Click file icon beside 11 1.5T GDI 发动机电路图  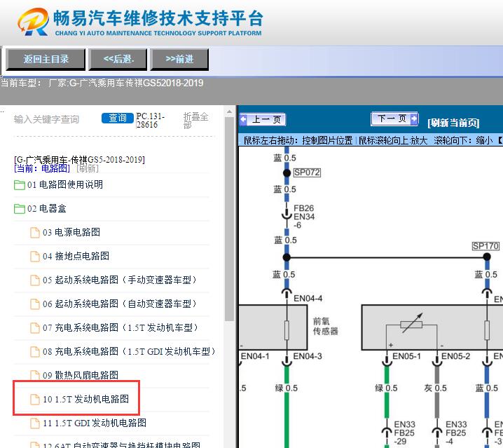[x=35, y=423]
